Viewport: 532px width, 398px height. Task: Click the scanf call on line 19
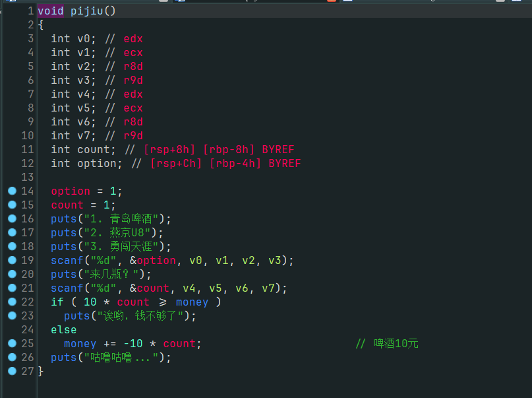(67, 261)
